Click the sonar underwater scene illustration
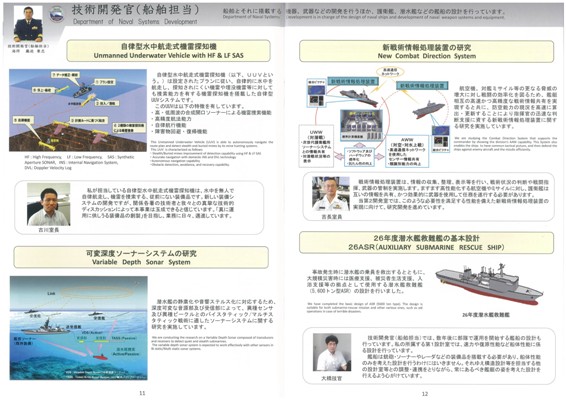 point(79,328)
